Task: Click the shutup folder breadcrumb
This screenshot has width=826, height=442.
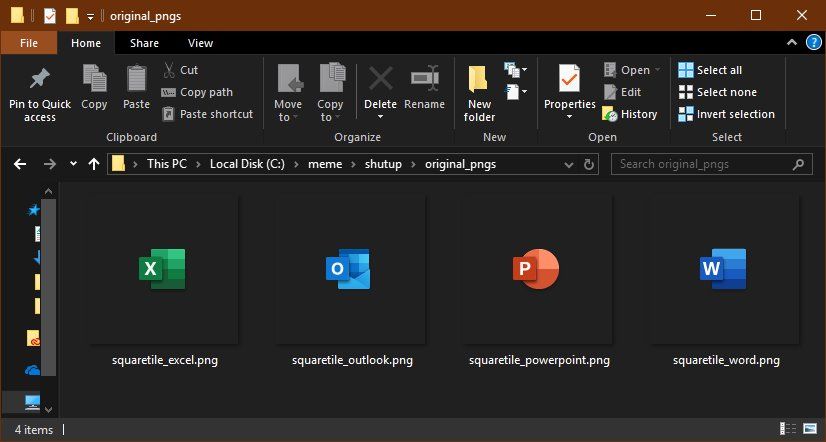Action: (x=383, y=164)
